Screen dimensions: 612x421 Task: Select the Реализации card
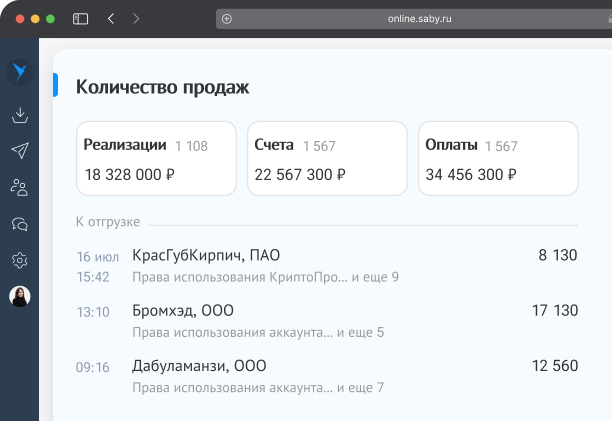(x=156, y=160)
